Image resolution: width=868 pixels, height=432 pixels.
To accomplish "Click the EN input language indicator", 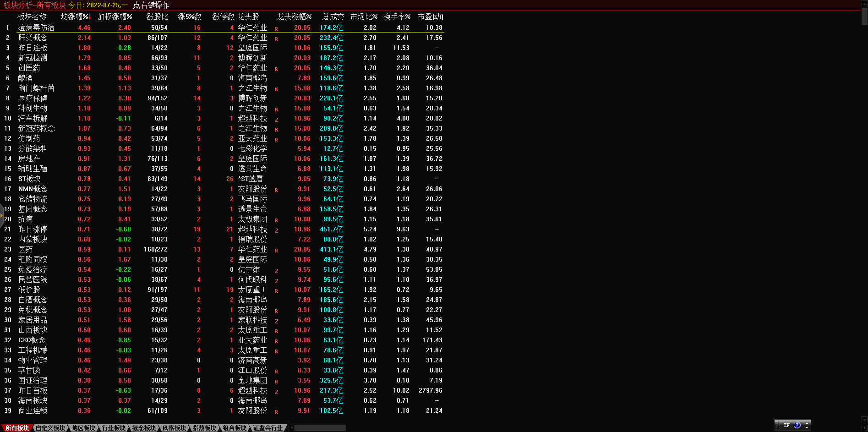I will click(x=786, y=425).
